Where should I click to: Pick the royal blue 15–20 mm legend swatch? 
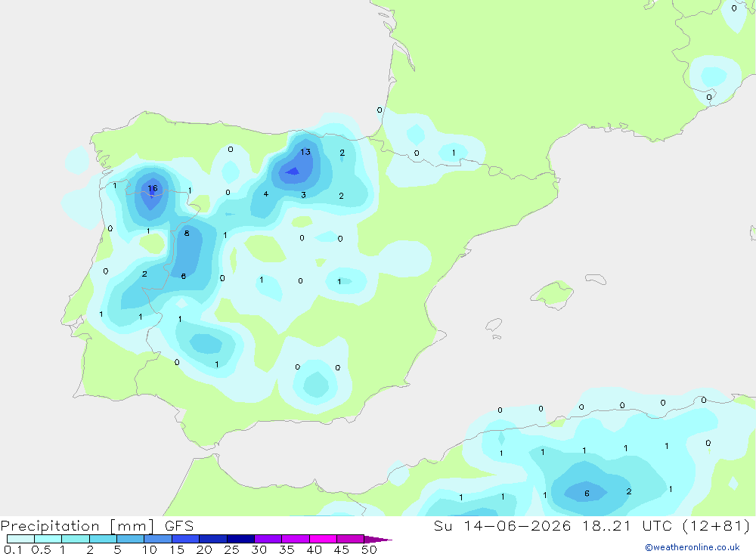[x=185, y=539]
